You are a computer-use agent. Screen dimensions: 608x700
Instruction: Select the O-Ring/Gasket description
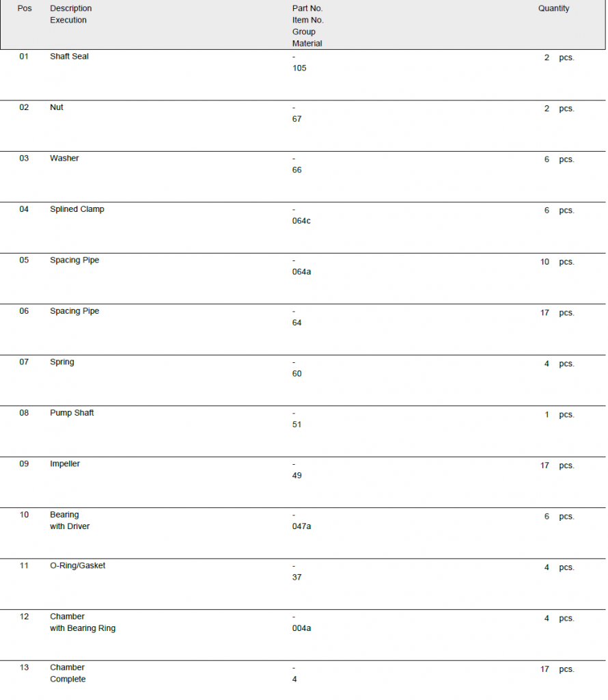click(x=78, y=566)
